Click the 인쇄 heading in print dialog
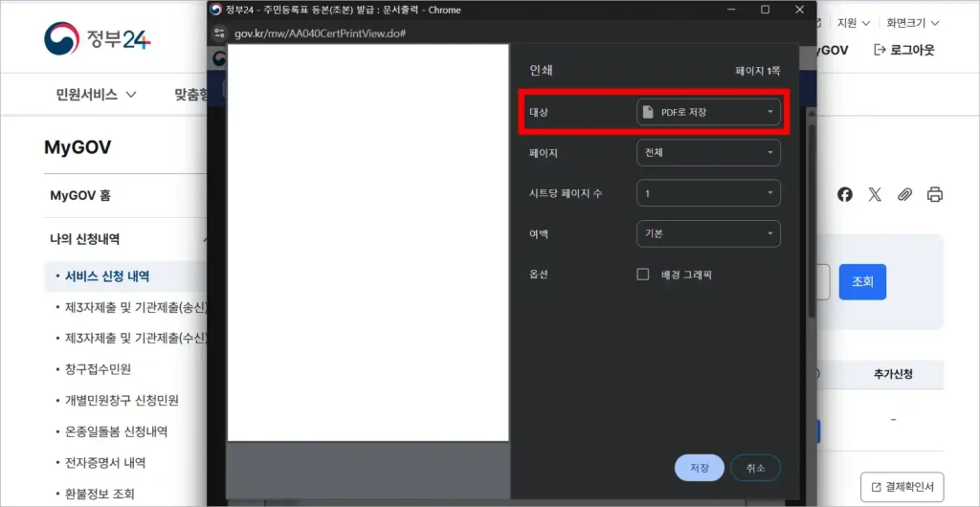980x507 pixels. click(x=542, y=71)
